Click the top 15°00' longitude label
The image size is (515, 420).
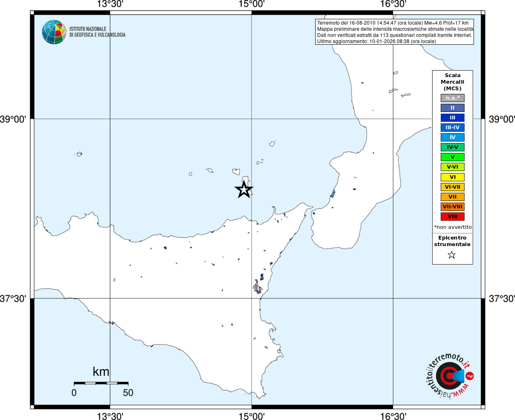251,4
